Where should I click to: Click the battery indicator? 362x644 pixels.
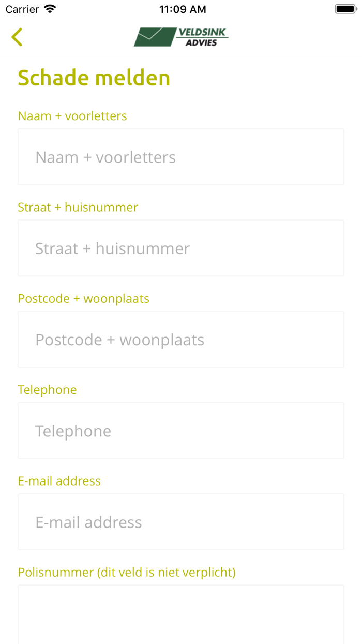(x=343, y=8)
